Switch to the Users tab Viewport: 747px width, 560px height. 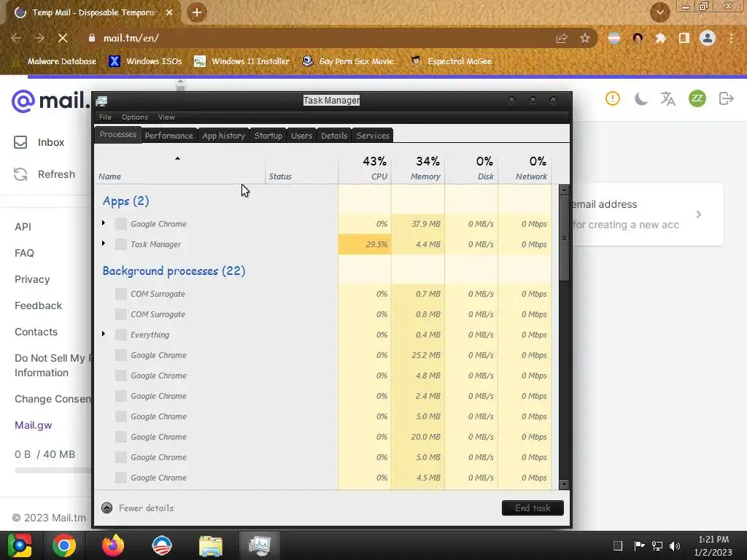(301, 136)
